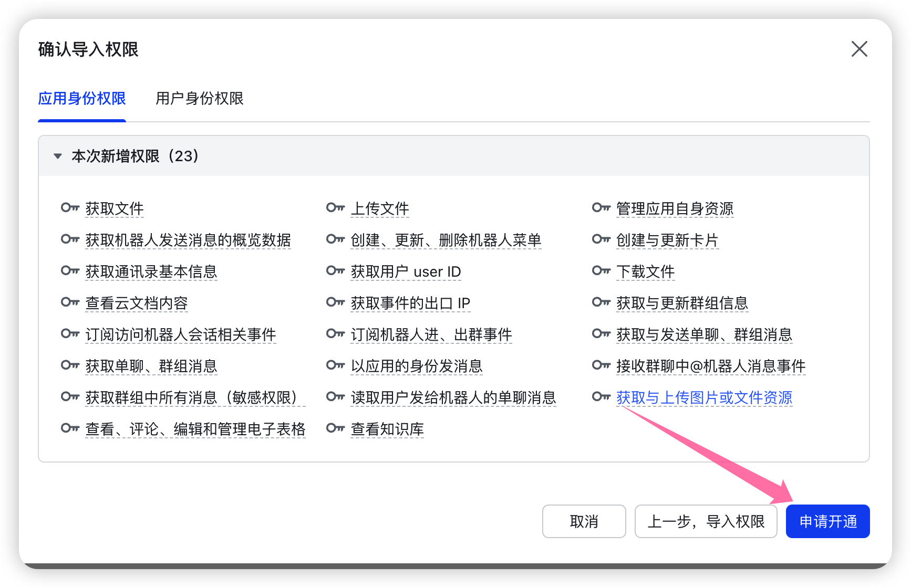Image resolution: width=911 pixels, height=588 pixels.
Task: Close the 确认导入权限 dialog
Action: coord(859,49)
